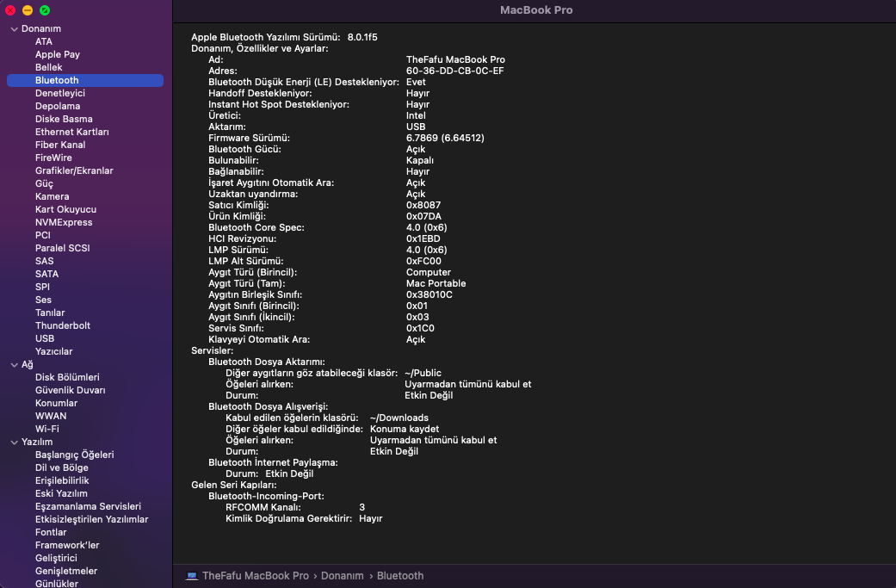Show Depolama storage information
Image resolution: width=896 pixels, height=588 pixels.
click(x=57, y=106)
